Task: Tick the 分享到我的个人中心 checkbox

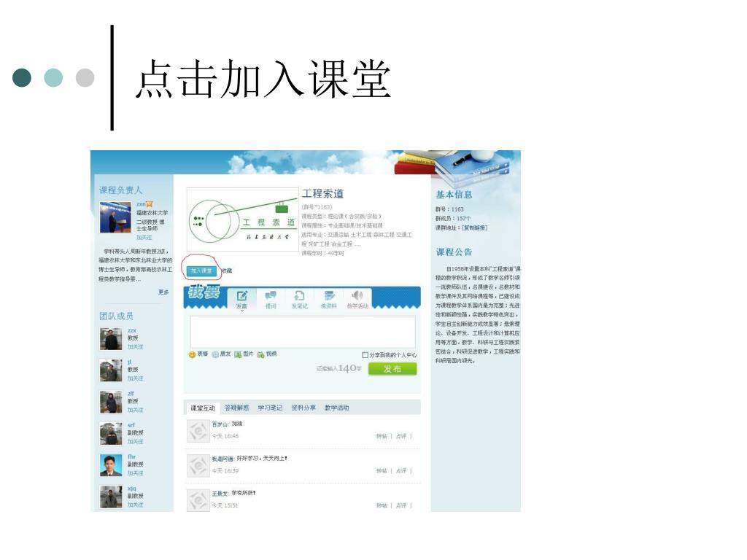Action: [x=365, y=355]
